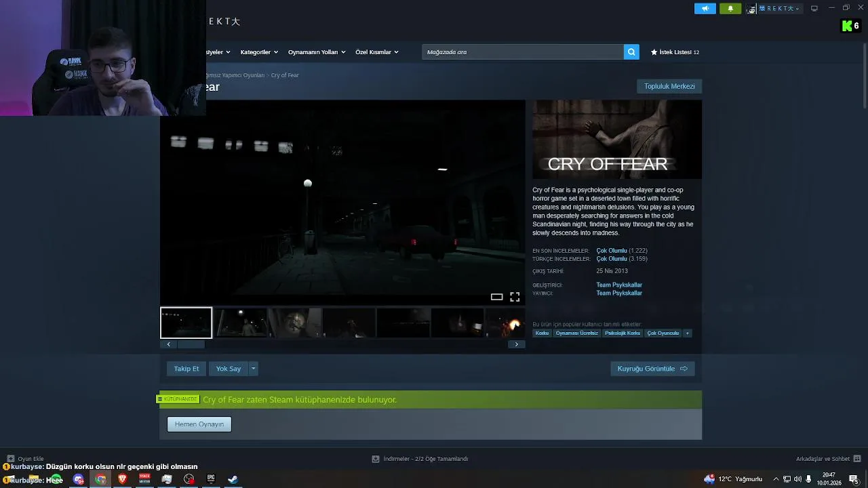Open Google Chrome in the taskbar
The height and width of the screenshot is (488, 868).
tap(100, 479)
